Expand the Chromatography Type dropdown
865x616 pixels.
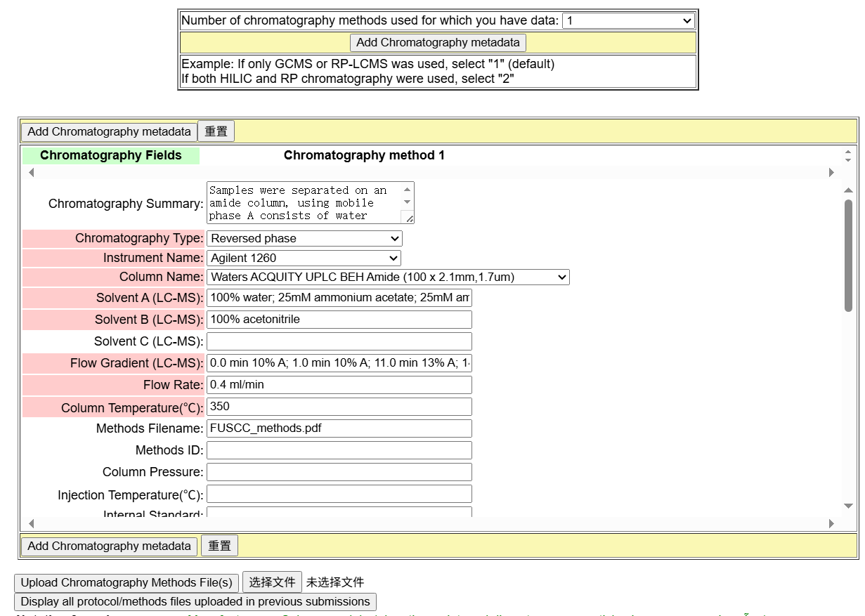click(304, 238)
